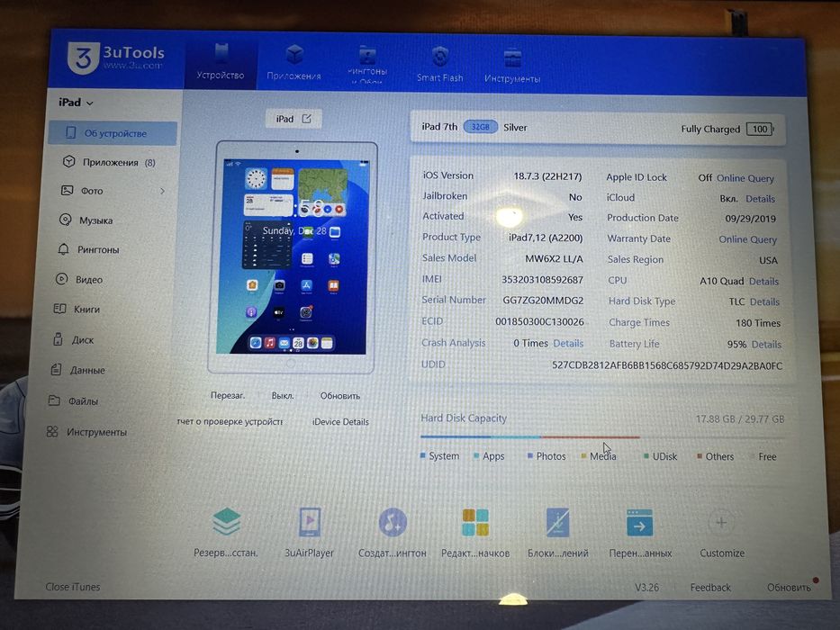Select the UDID value text
The image size is (840, 630).
click(x=667, y=366)
